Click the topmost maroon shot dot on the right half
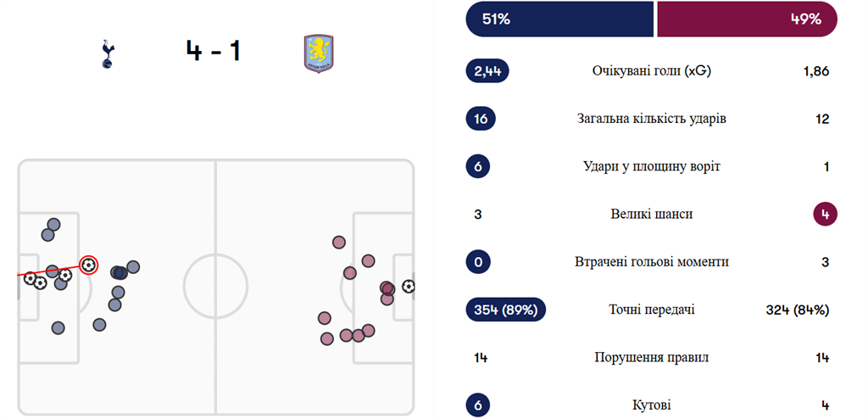The width and height of the screenshot is (868, 419). 339,243
